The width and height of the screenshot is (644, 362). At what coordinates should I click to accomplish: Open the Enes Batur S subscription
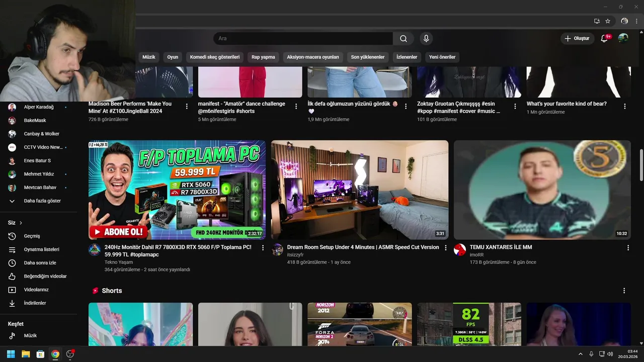click(38, 161)
